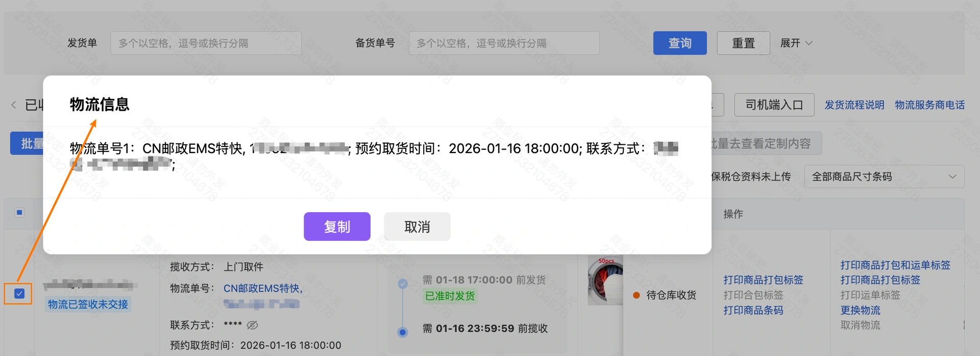Click 打印合包标签 action
980x356 pixels.
753,295
